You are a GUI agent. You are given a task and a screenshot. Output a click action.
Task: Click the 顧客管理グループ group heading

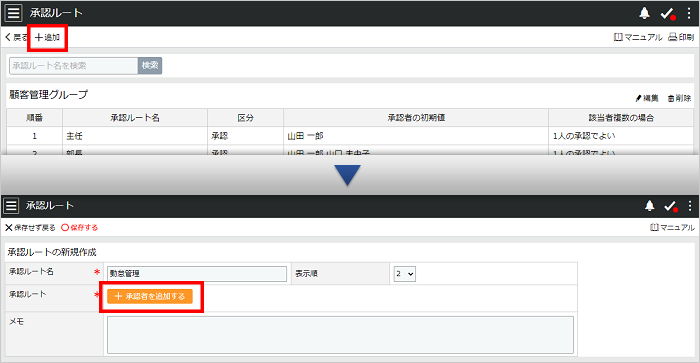click(49, 95)
